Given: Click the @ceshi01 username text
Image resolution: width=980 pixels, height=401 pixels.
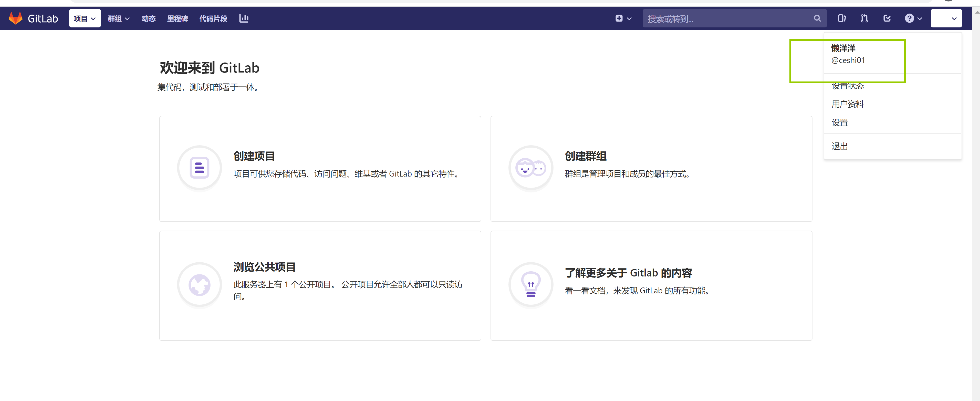Looking at the screenshot, I should [848, 60].
